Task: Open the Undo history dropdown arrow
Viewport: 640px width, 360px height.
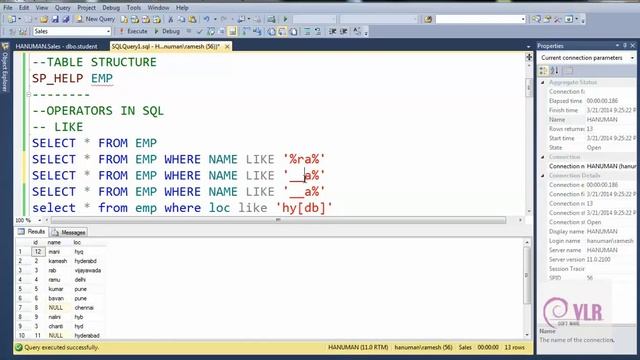Action: 215,19
